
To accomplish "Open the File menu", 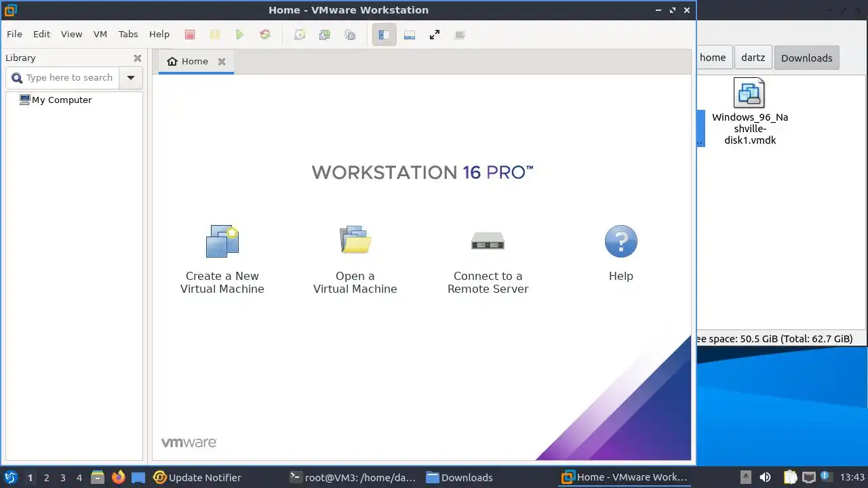I will 14,34.
